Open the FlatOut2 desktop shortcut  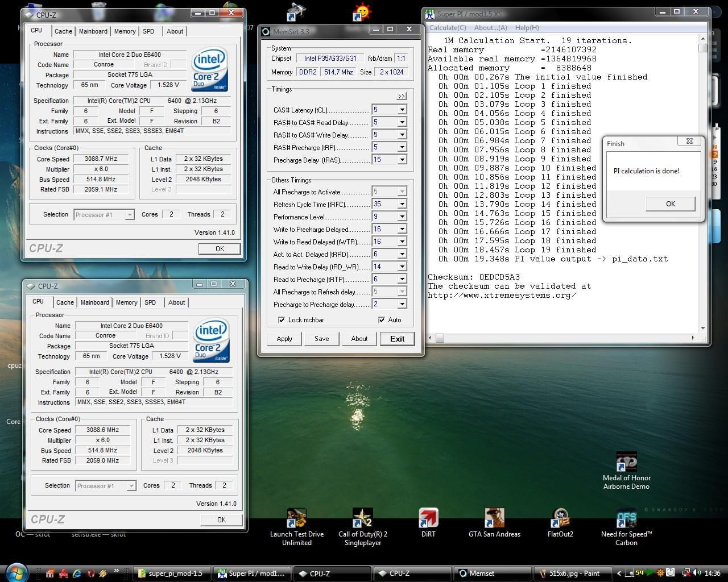click(x=560, y=523)
